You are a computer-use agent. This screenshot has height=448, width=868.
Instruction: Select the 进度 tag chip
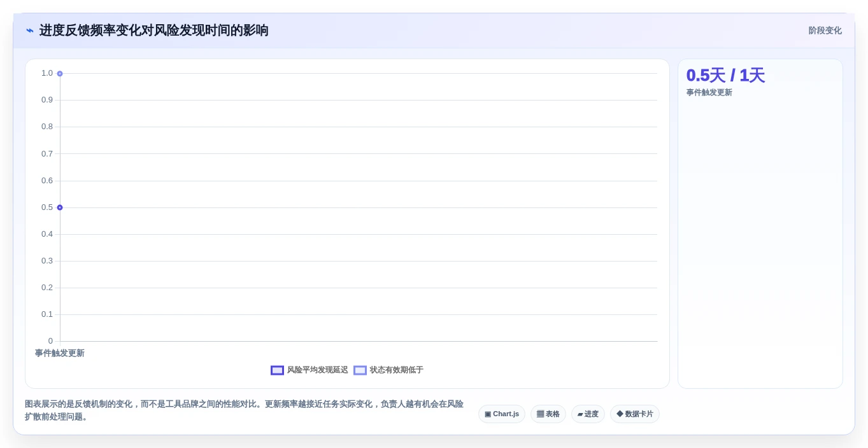click(588, 414)
